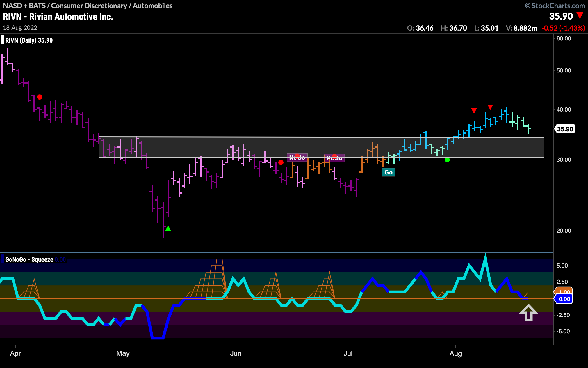The height and width of the screenshot is (368, 588).
Task: Click the 2.50 oscillator axis label
Action: coord(562,282)
